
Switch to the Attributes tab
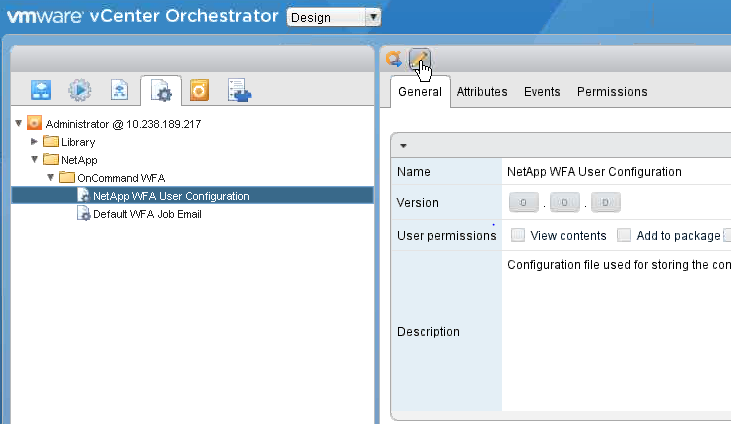[x=482, y=91]
